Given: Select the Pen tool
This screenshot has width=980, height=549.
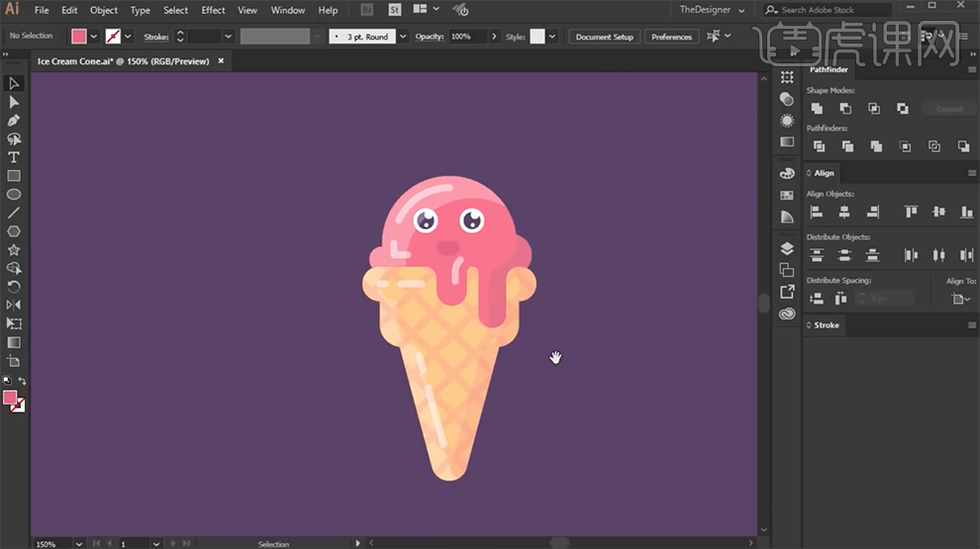Looking at the screenshot, I should (x=14, y=121).
